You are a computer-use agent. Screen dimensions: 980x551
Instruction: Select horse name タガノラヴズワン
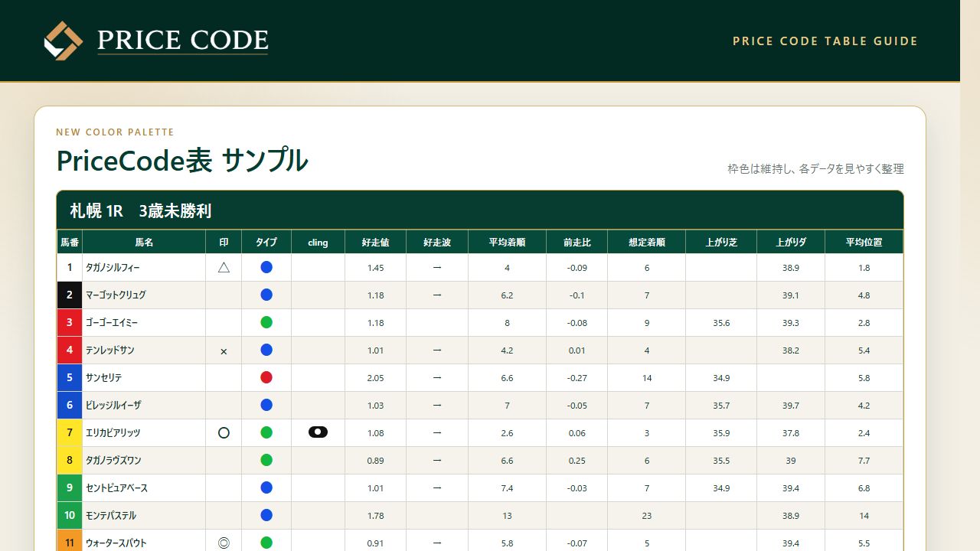tap(113, 461)
